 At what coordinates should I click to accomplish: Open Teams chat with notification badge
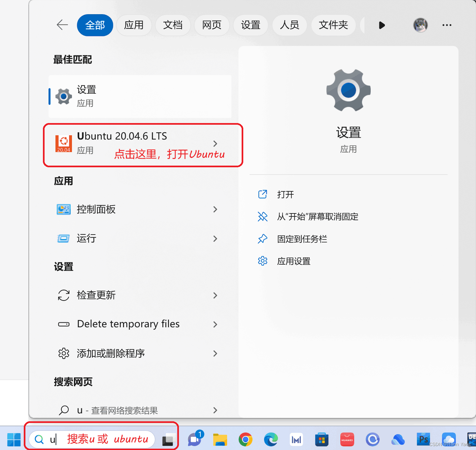[x=195, y=439]
